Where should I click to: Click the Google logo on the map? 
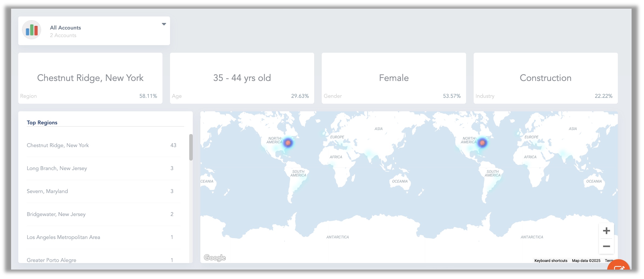tap(215, 258)
